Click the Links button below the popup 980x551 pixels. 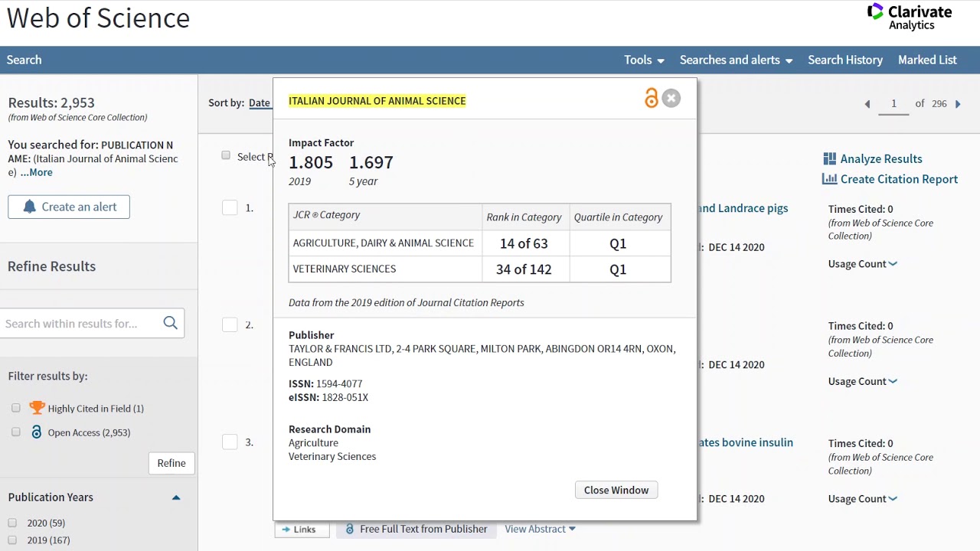tap(302, 529)
